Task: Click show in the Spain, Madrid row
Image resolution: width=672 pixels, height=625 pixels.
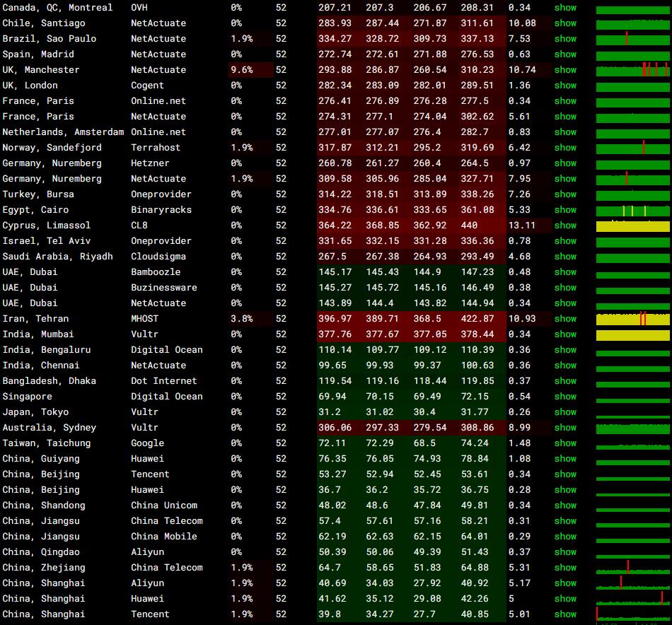Action: [565, 54]
